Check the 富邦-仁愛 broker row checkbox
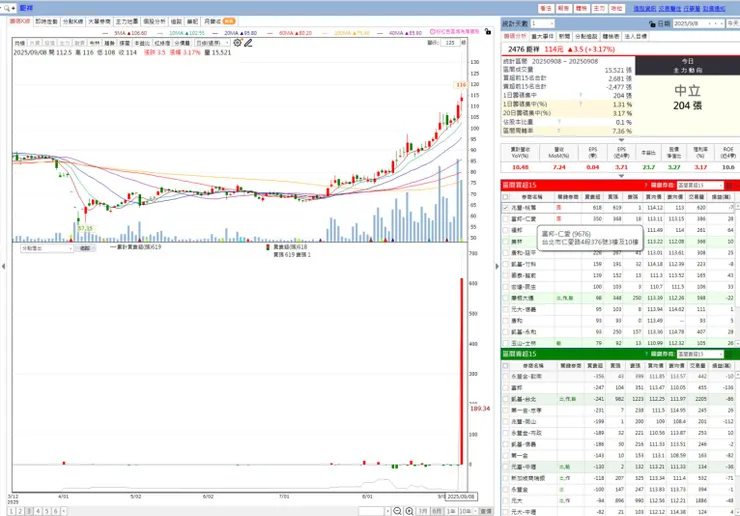 click(x=505, y=219)
